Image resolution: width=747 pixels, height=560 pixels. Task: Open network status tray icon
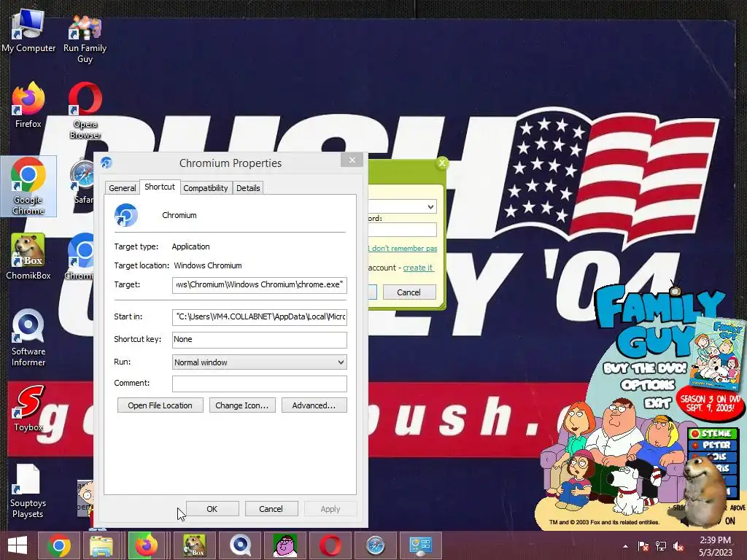(x=661, y=546)
